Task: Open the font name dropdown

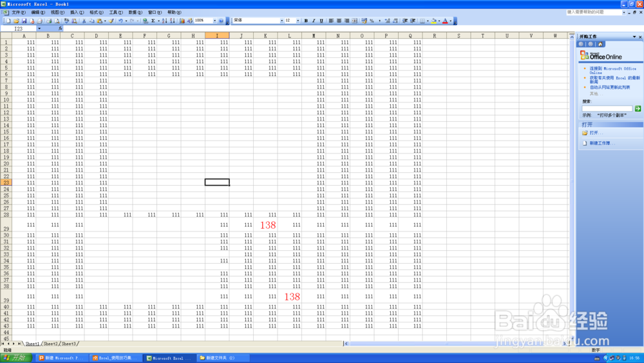Action: (282, 21)
